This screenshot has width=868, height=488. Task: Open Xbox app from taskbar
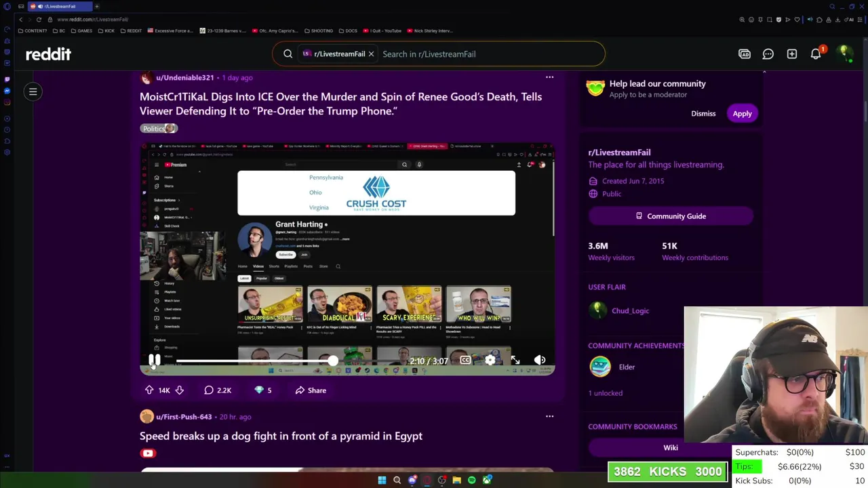tap(486, 480)
